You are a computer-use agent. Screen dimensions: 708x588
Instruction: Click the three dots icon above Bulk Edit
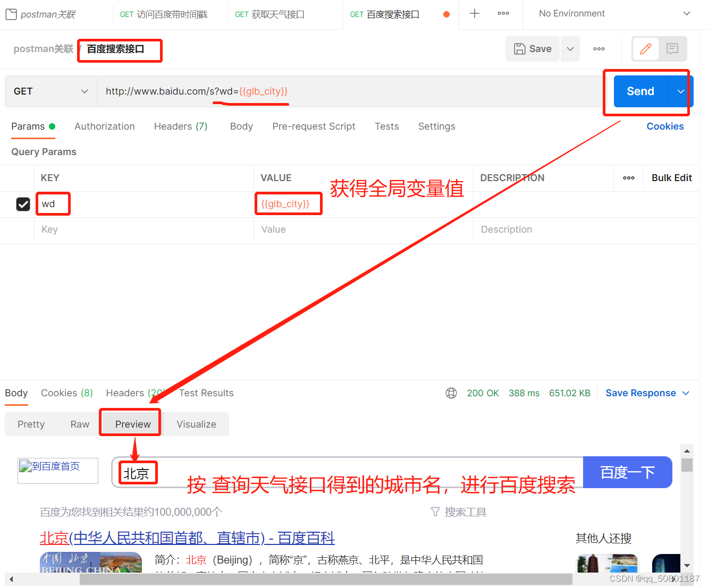[x=628, y=178]
